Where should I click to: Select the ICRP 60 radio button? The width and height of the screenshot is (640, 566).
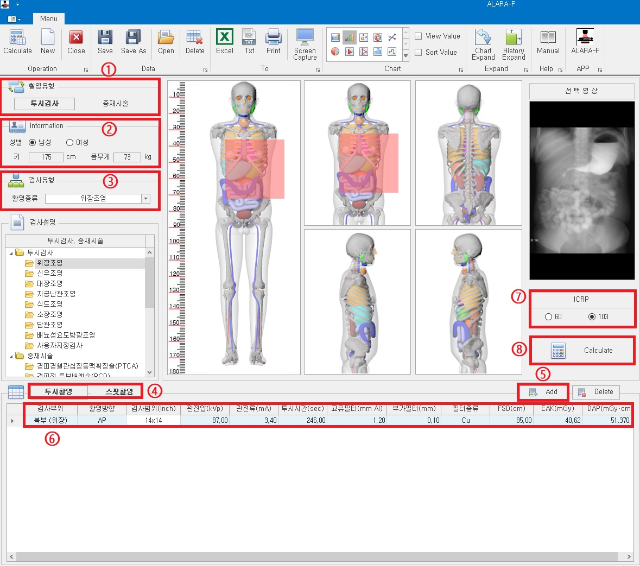pyautogui.click(x=548, y=316)
